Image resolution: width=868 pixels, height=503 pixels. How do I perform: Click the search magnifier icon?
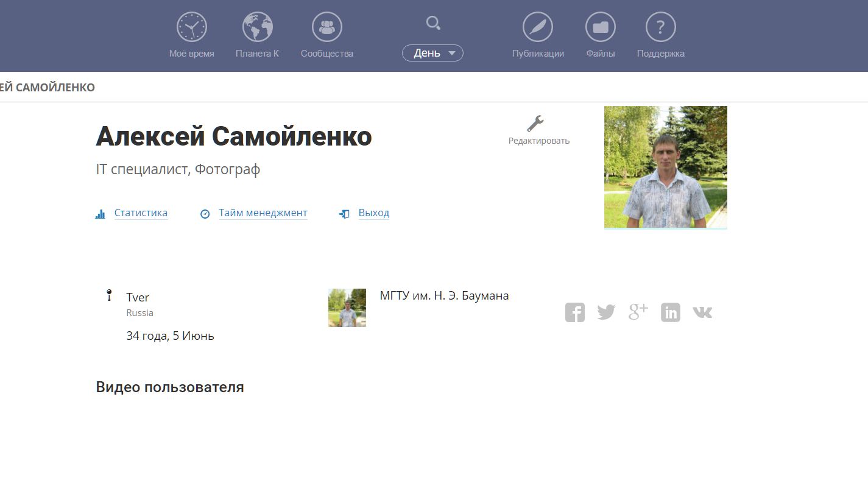pyautogui.click(x=433, y=23)
